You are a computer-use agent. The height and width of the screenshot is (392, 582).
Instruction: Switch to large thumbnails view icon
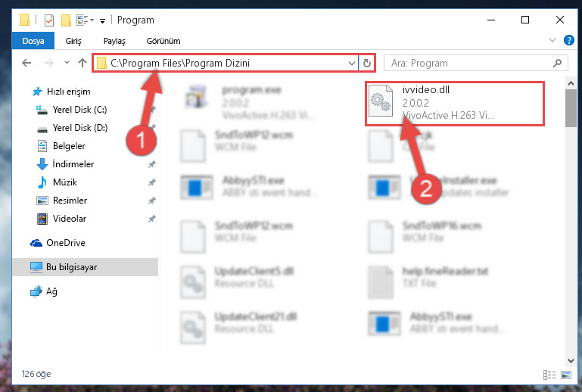click(566, 375)
